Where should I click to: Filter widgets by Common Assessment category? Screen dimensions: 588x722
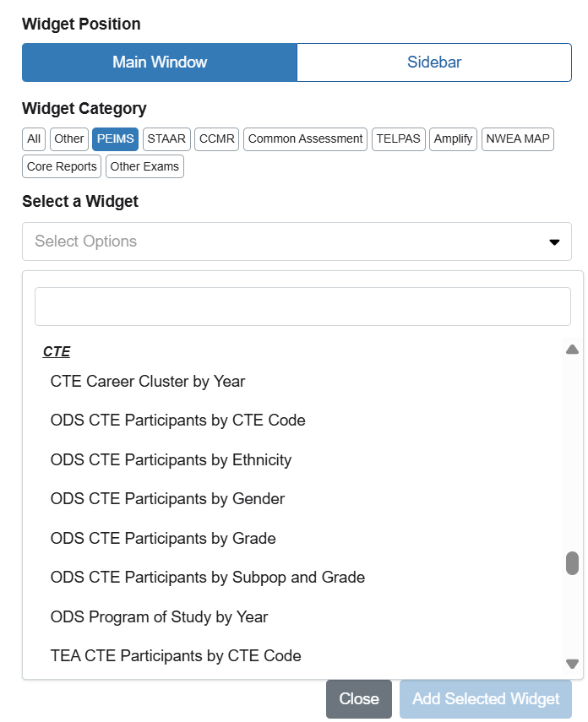click(305, 138)
